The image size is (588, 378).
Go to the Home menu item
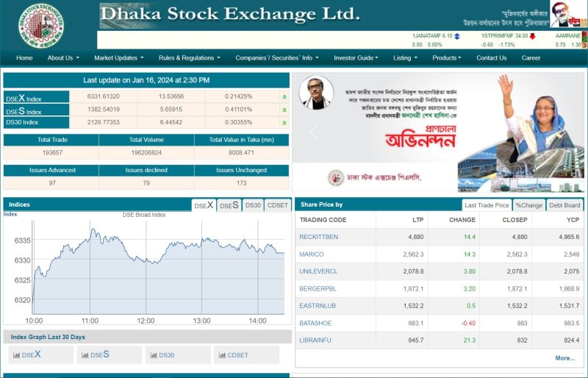click(24, 58)
